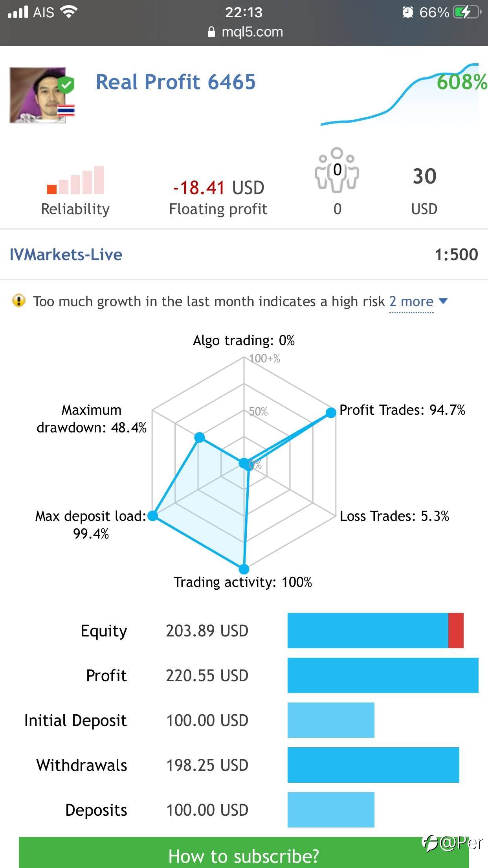The width and height of the screenshot is (488, 868).
Task: Tap the Wi-Fi status icon
Action: [69, 12]
